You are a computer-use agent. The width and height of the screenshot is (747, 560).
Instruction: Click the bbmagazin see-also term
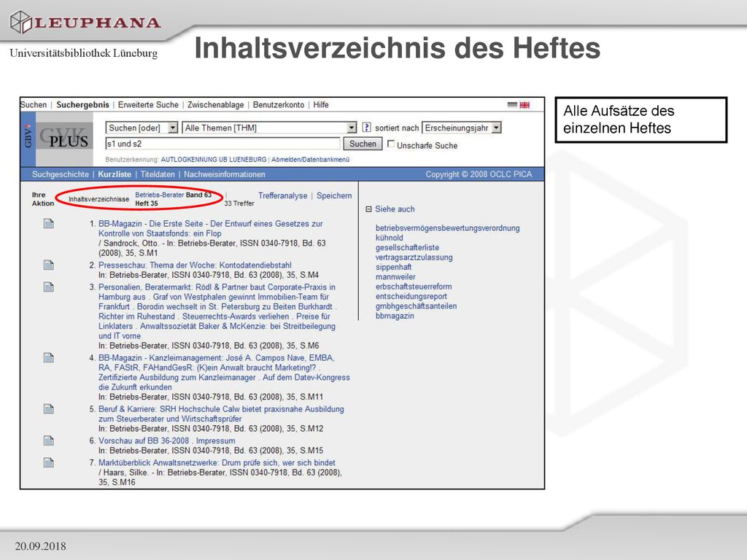[395, 316]
